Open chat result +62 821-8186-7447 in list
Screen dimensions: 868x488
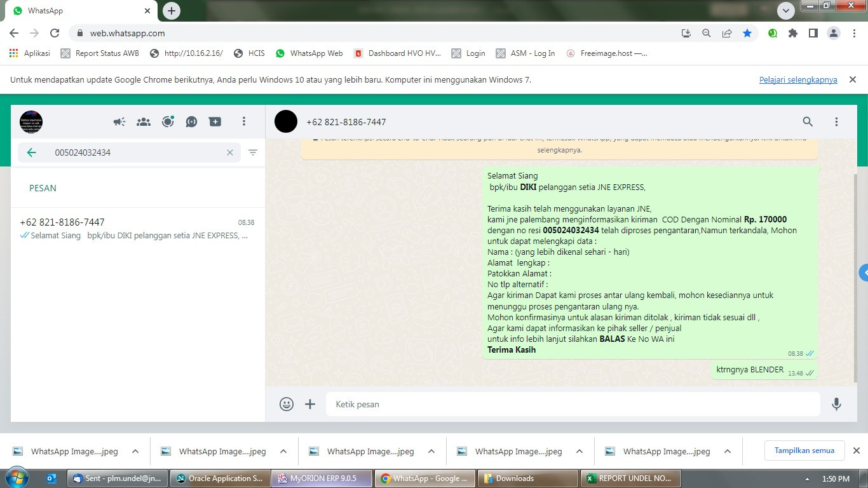(x=137, y=229)
